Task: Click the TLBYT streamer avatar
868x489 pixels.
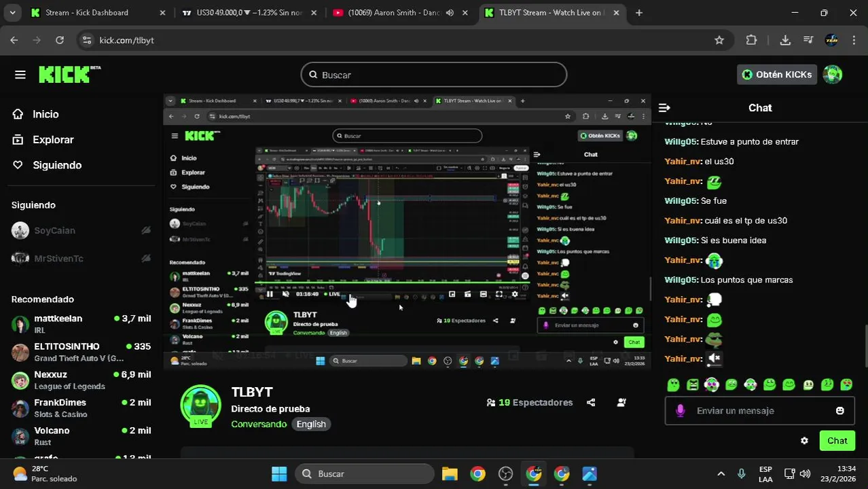Action: tap(200, 405)
